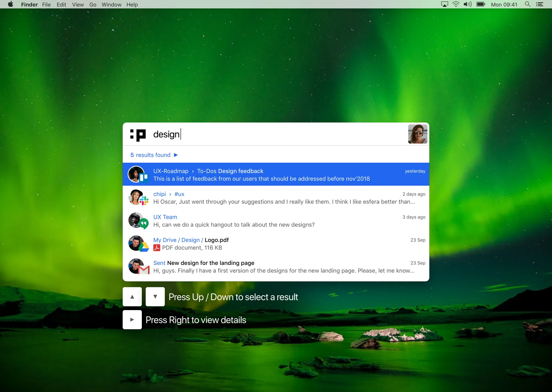This screenshot has width=552, height=392.
Task: Open the Help menu
Action: pos(132,5)
